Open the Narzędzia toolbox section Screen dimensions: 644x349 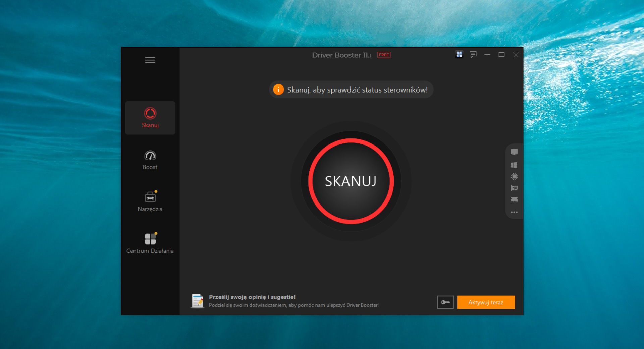coord(150,201)
